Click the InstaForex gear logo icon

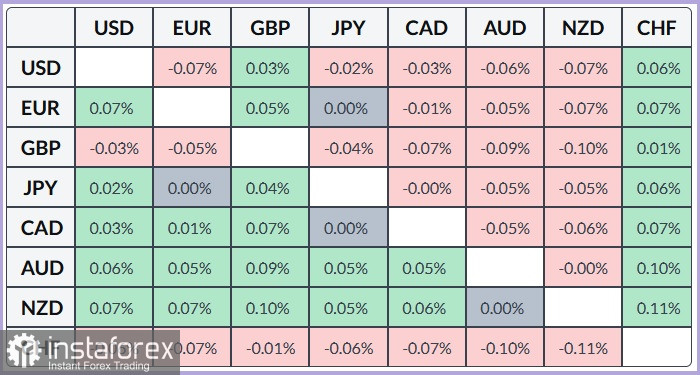point(24,350)
